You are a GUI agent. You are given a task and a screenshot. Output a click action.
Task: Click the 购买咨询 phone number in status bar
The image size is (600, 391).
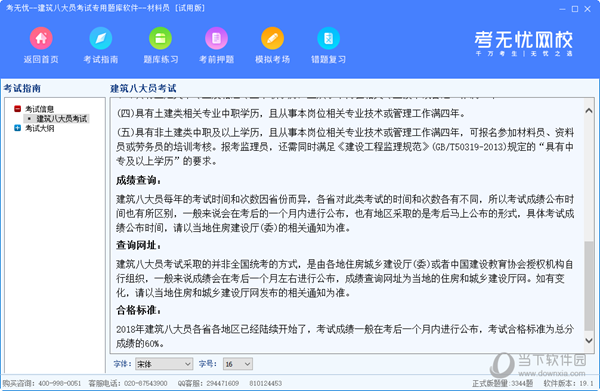click(x=59, y=383)
